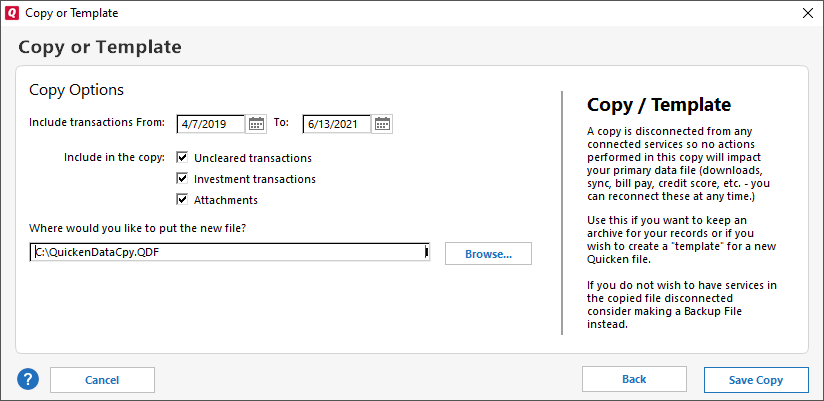Click the 'Where would you like to put the new file?' label
Screen dimensions: 824x401
point(138,228)
